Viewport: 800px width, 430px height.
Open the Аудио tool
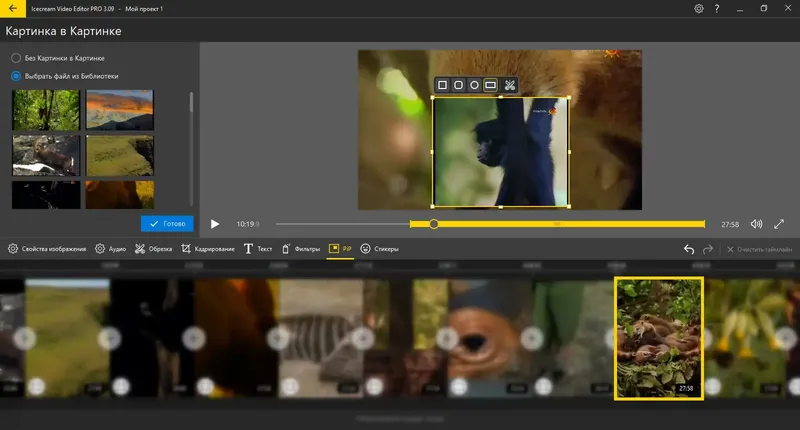(x=110, y=249)
